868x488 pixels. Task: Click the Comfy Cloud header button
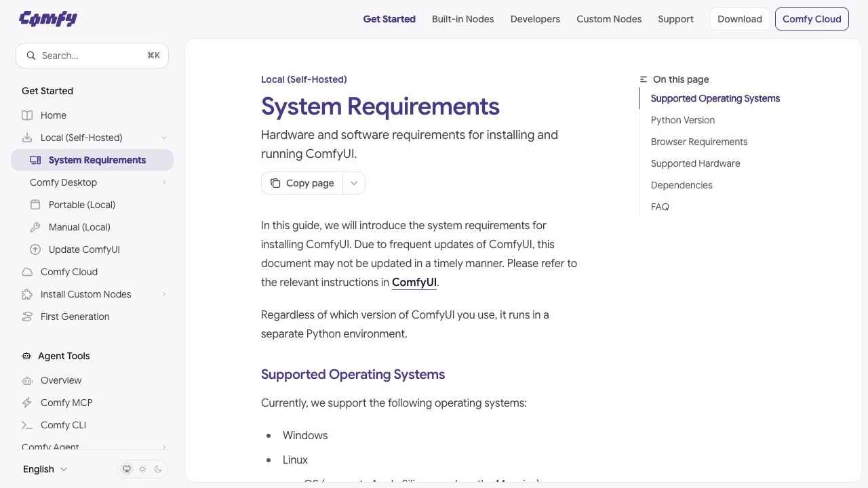coord(812,19)
